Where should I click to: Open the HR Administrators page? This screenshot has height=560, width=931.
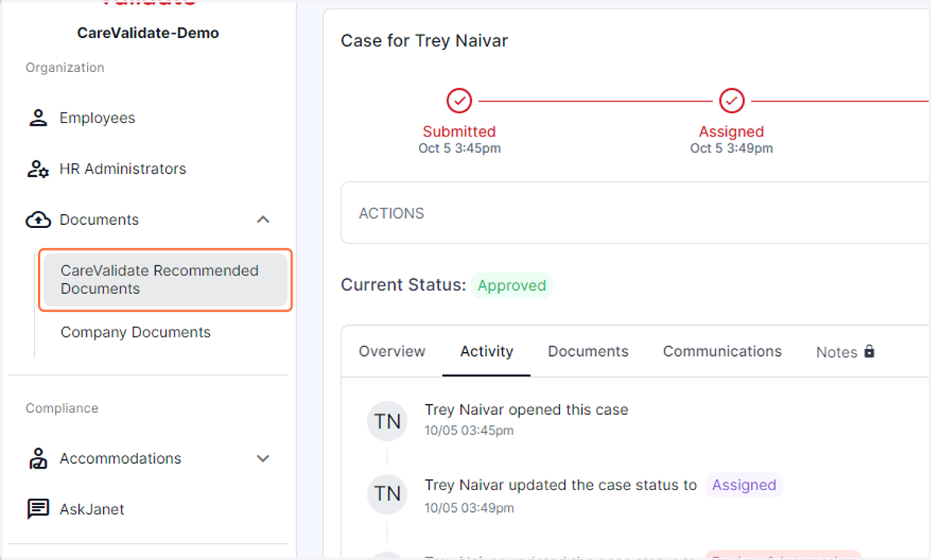tap(123, 169)
